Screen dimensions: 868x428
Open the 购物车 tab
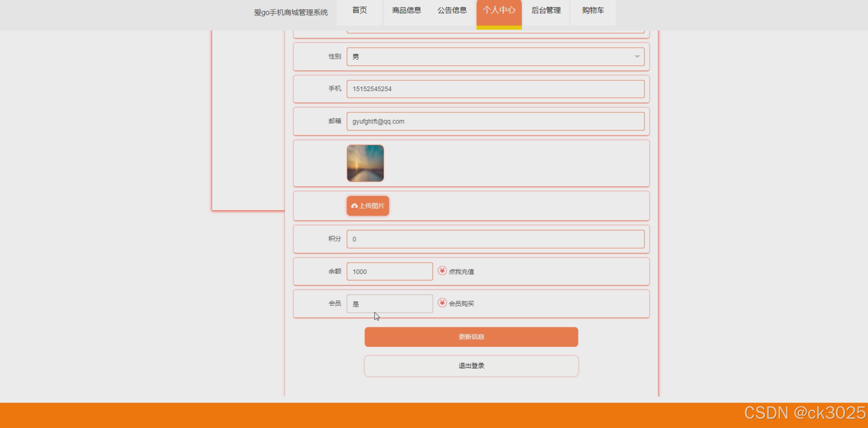[592, 11]
